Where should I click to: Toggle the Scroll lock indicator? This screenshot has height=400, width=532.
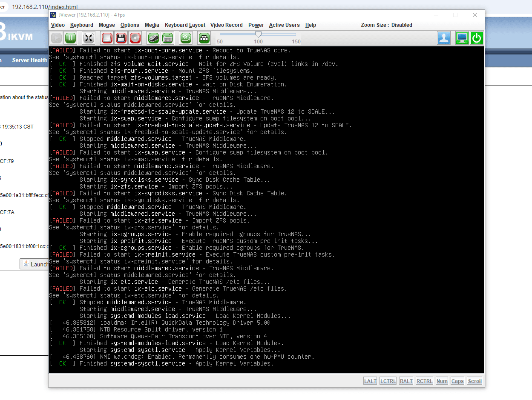point(474,381)
